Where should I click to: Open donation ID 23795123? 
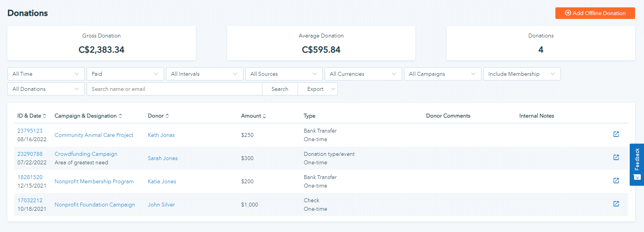[30, 131]
